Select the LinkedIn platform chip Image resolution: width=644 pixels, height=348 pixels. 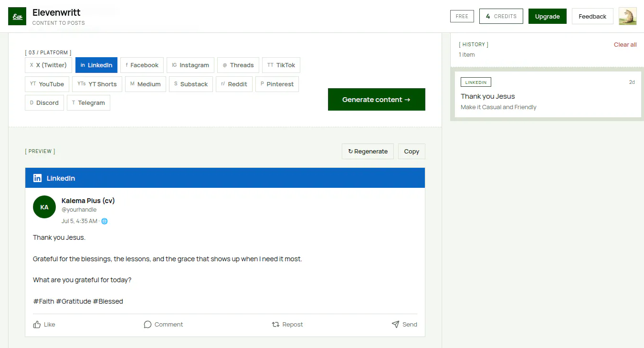click(96, 65)
